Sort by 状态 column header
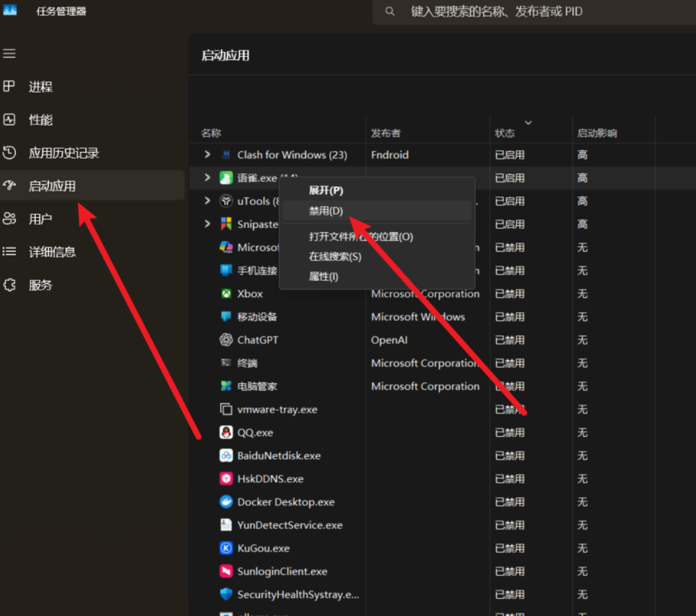This screenshot has width=696, height=616. (505, 133)
